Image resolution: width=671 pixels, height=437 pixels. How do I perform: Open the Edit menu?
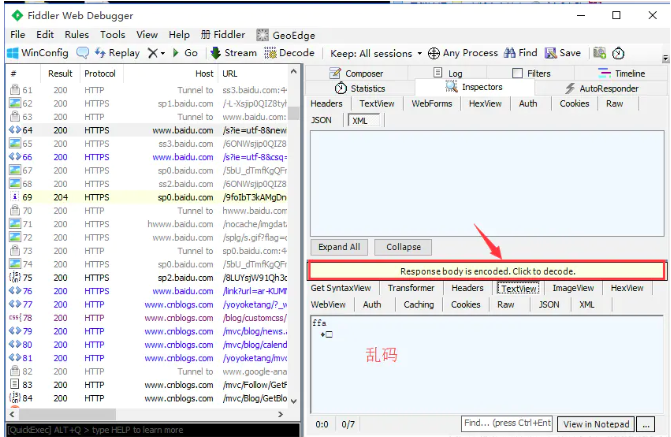click(45, 35)
